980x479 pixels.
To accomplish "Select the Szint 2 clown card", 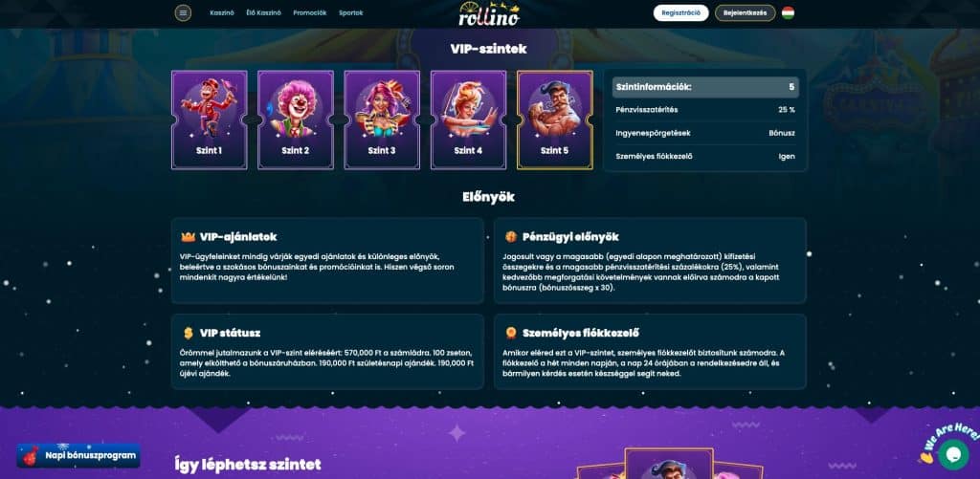I will (296, 120).
